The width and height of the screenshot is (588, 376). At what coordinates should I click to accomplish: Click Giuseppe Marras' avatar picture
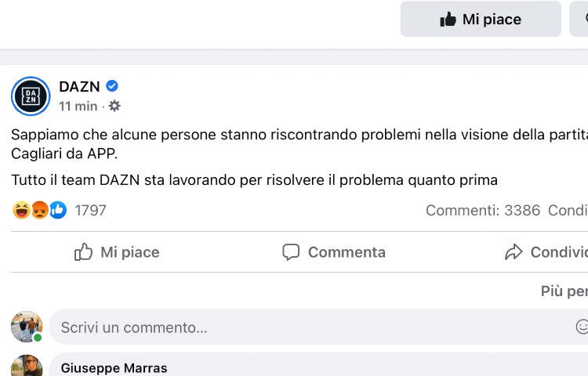[x=27, y=367]
